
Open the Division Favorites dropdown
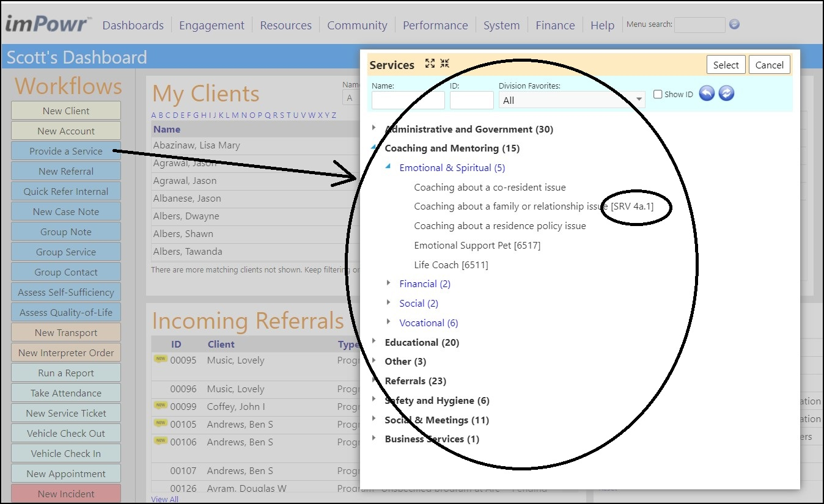[x=572, y=100]
